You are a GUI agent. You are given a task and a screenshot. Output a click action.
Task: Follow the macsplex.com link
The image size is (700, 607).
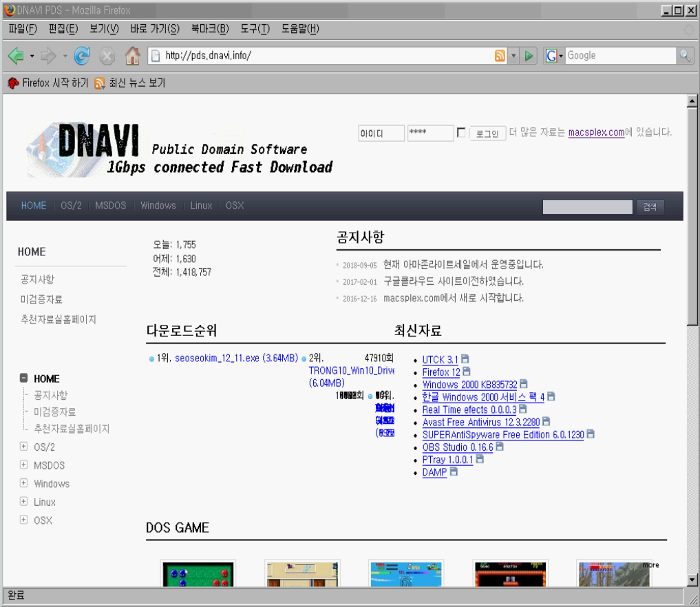pyautogui.click(x=596, y=132)
